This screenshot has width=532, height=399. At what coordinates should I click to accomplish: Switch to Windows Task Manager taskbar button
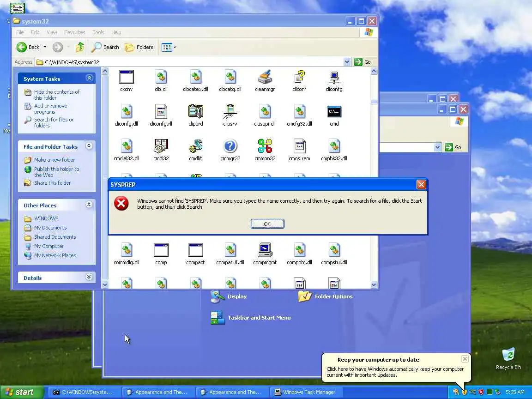[x=305, y=392]
